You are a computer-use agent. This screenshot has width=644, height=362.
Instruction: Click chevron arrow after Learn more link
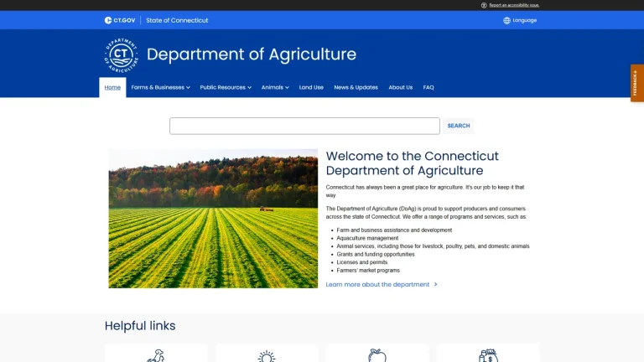click(436, 284)
